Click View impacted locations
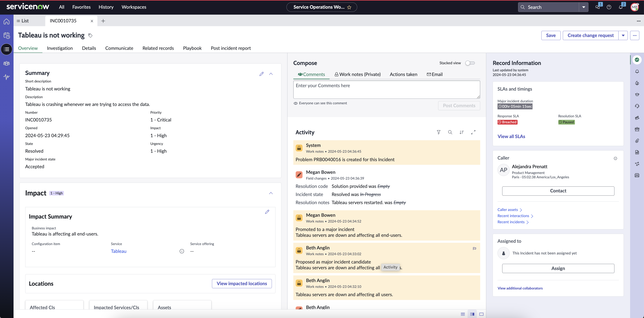The width and height of the screenshot is (644, 318). pyautogui.click(x=242, y=284)
